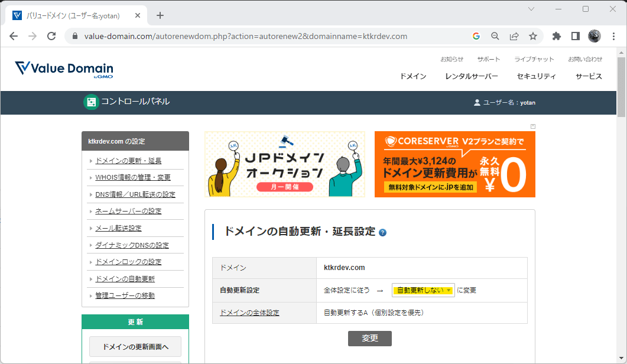Click the site lock padlock icon

75,37
